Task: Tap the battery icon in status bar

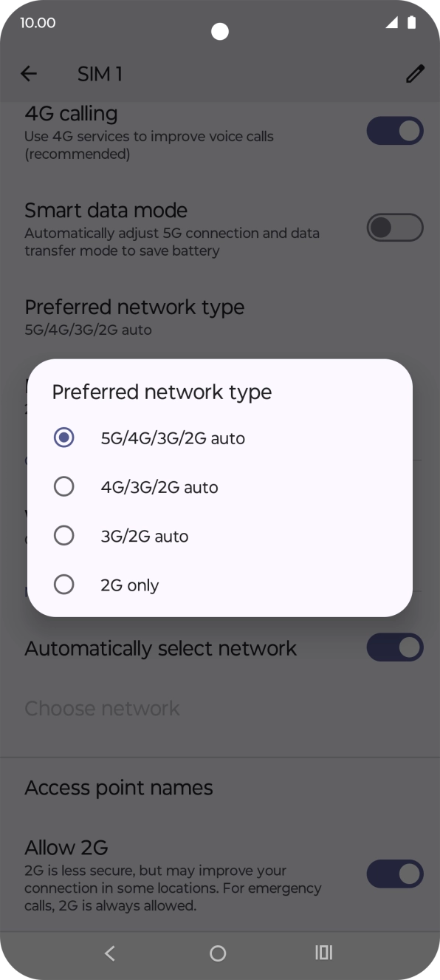Action: click(411, 23)
